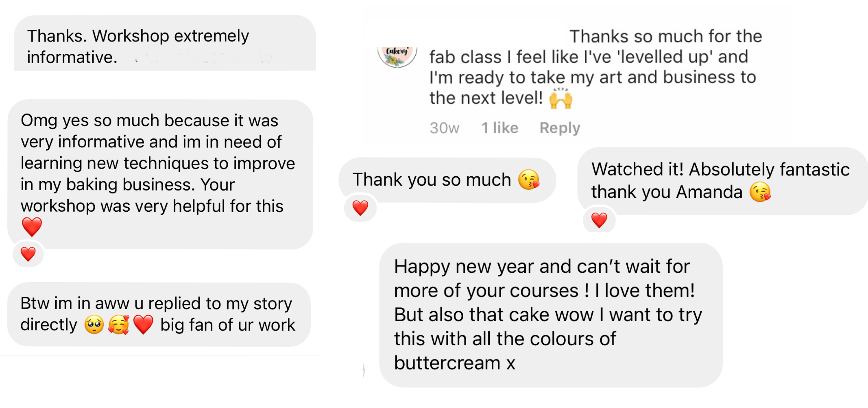
Task: Click the kissing emoji after 'thank you Amanda'
Action: (760, 192)
